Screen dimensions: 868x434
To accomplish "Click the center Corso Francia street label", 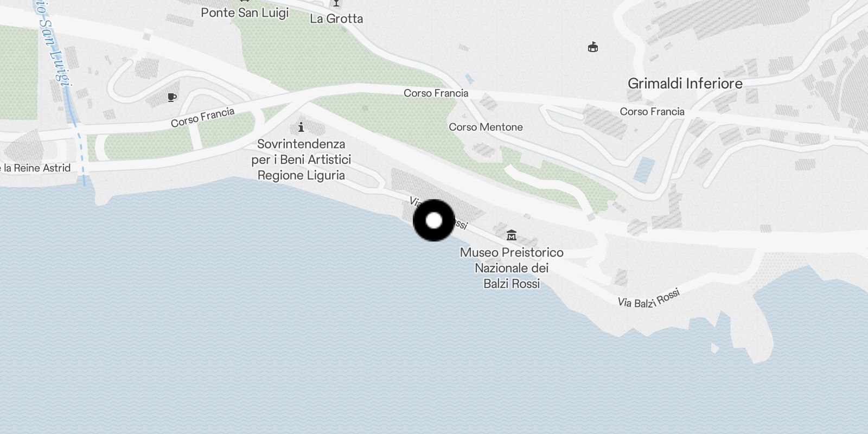I will click(436, 93).
